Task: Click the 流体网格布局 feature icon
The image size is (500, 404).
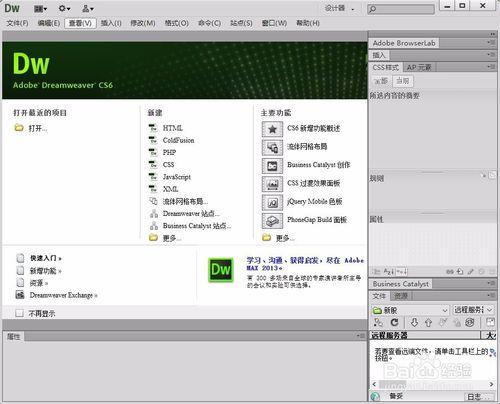Action: tap(272, 147)
